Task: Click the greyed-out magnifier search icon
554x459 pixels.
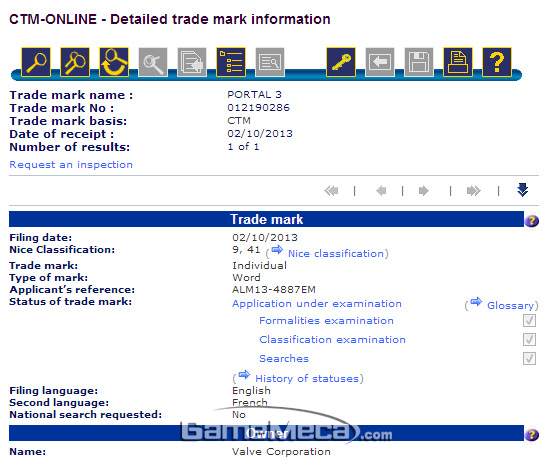Action: pyautogui.click(x=153, y=62)
